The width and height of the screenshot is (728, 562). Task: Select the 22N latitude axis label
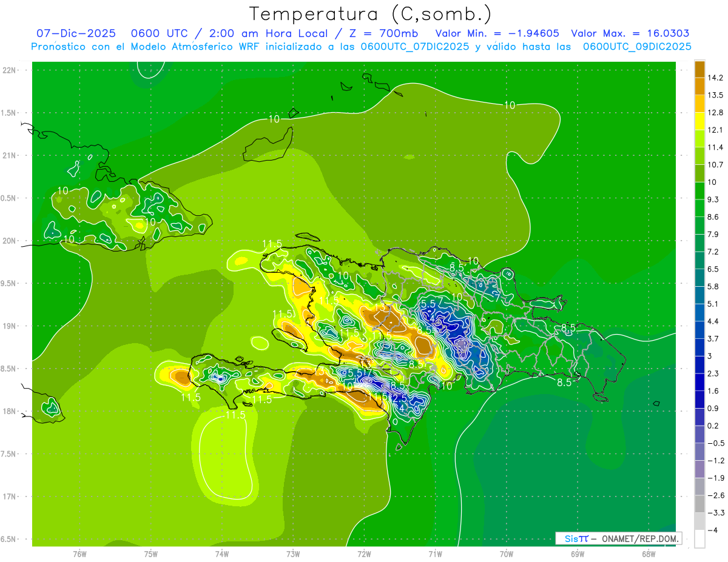click(9, 70)
